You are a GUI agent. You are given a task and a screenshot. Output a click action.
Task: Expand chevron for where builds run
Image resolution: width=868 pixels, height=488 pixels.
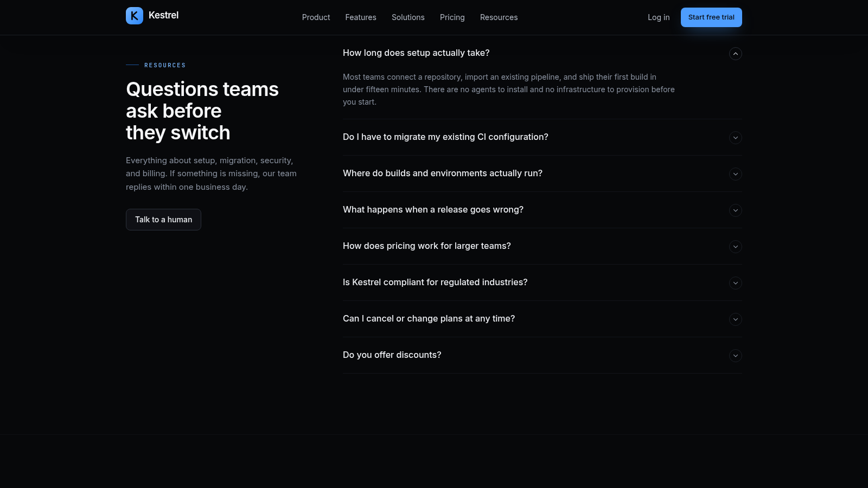tap(736, 174)
